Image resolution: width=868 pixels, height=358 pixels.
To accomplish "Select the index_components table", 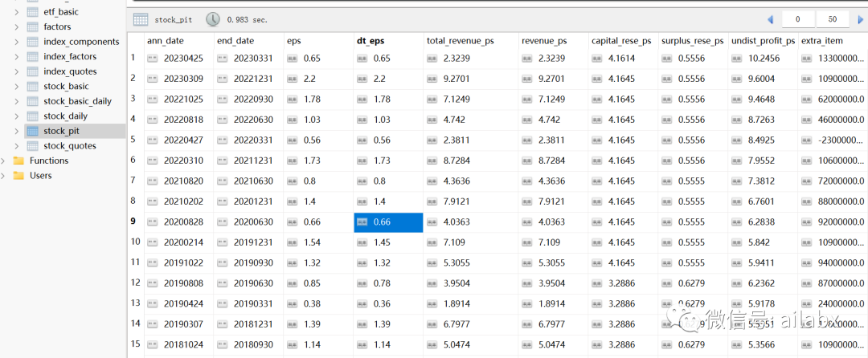I will pyautogui.click(x=81, y=42).
